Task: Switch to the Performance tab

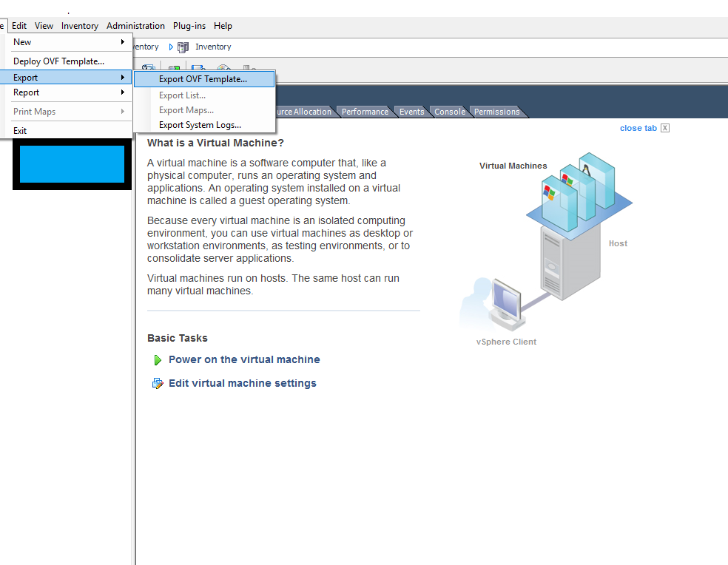Action: 365,112
